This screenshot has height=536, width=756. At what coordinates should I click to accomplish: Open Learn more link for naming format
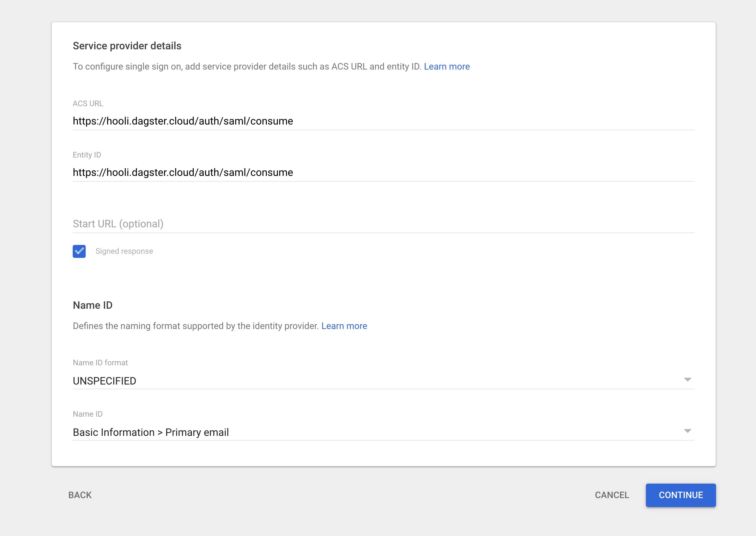[x=344, y=326]
